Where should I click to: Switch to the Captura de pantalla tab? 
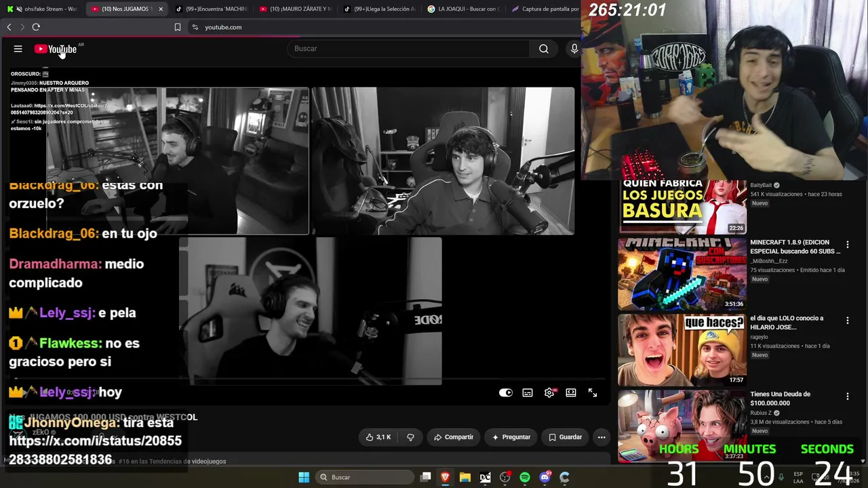pyautogui.click(x=545, y=9)
